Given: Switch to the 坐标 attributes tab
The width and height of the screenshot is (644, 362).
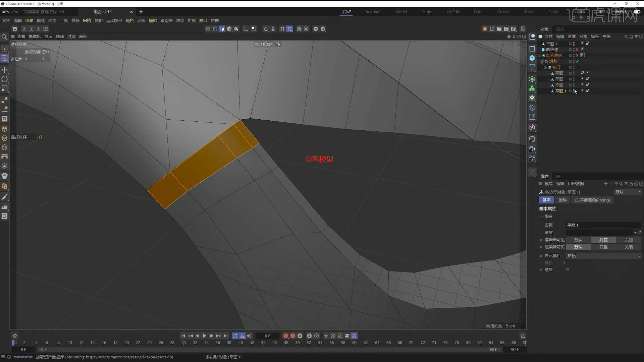Looking at the screenshot, I should point(562,200).
